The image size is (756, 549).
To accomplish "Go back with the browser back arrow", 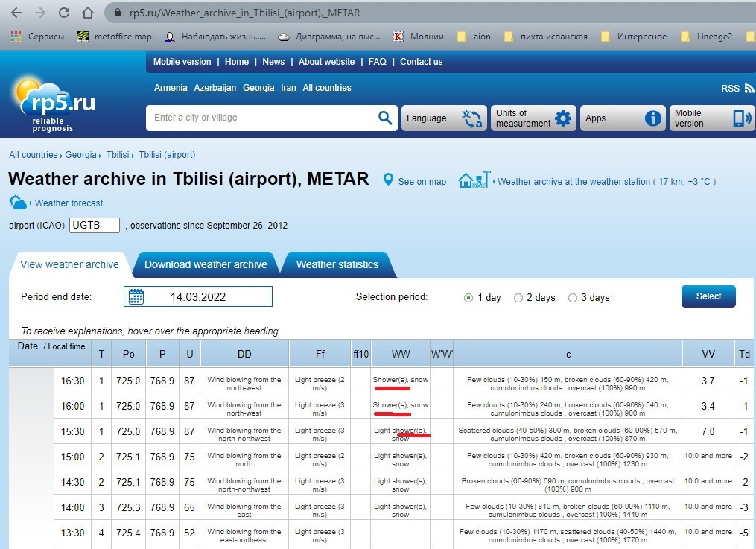I will (x=16, y=13).
